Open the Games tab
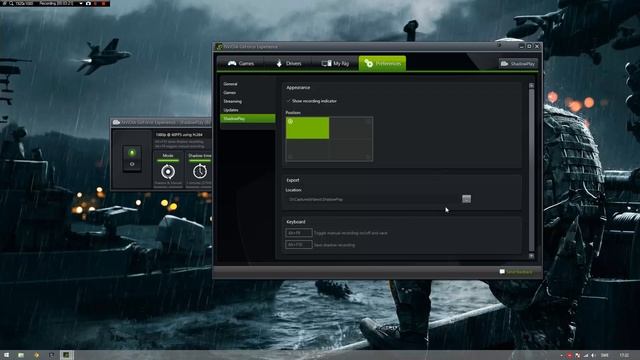Image resolution: width=640 pixels, height=360 pixels. 240,63
